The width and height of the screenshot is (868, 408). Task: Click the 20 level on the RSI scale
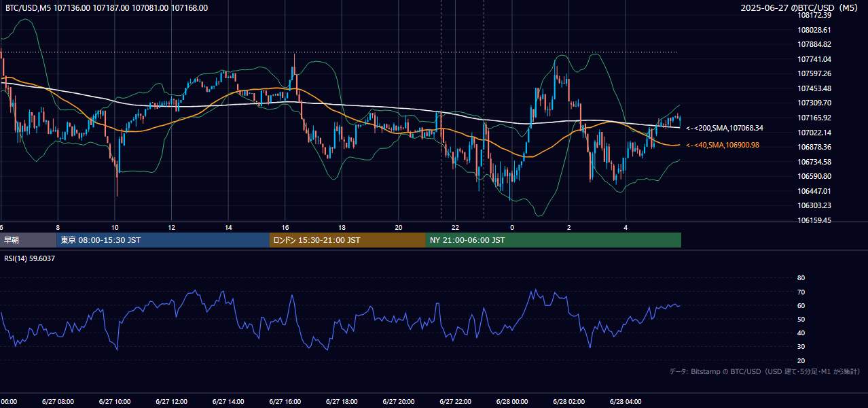click(801, 360)
